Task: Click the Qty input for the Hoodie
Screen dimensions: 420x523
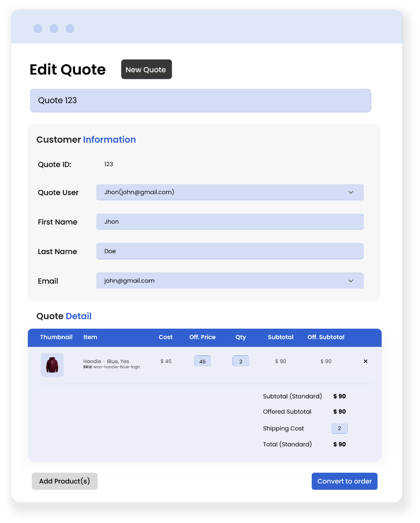Action: coord(240,361)
